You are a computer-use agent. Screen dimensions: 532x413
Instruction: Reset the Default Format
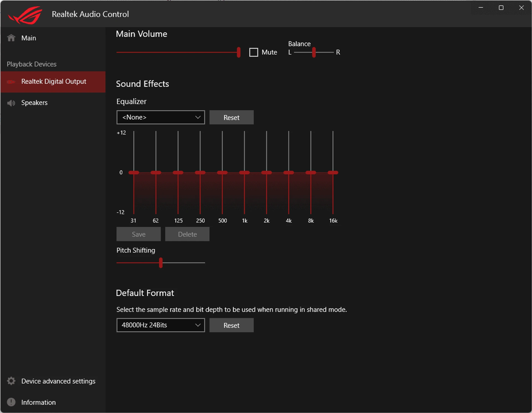[x=231, y=325]
